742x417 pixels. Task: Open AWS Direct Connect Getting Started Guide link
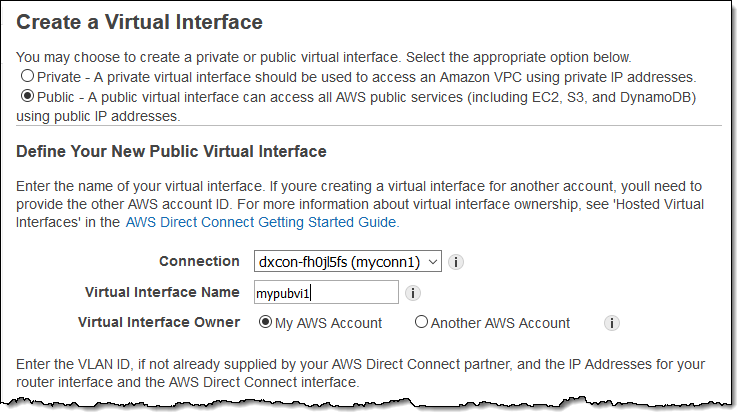pyautogui.click(x=262, y=223)
